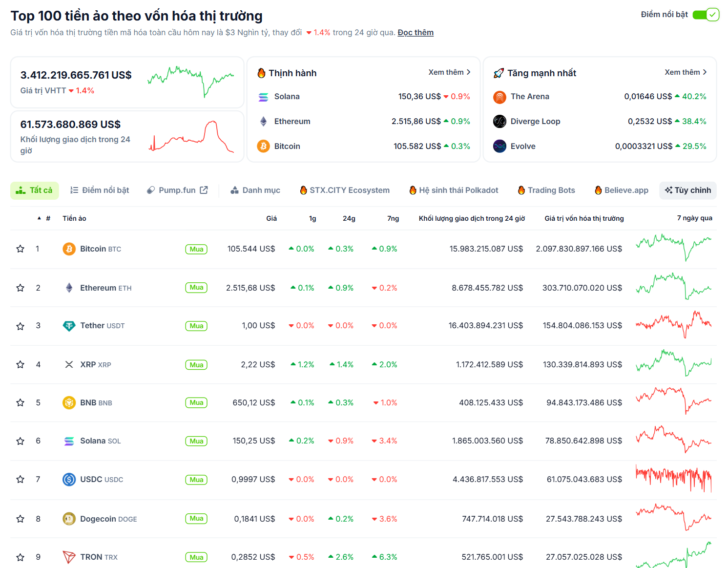Sort by the 24g column header
The height and width of the screenshot is (568, 728).
pos(349,218)
